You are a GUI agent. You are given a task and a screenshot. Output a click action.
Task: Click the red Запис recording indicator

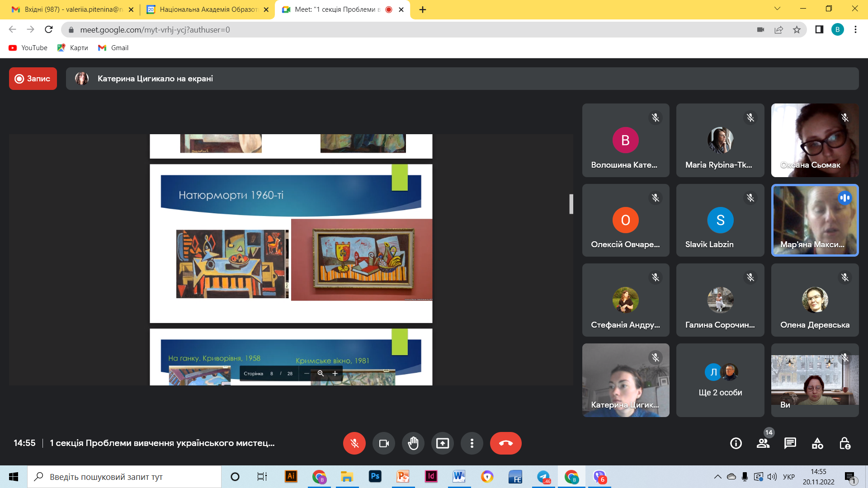[x=33, y=79]
